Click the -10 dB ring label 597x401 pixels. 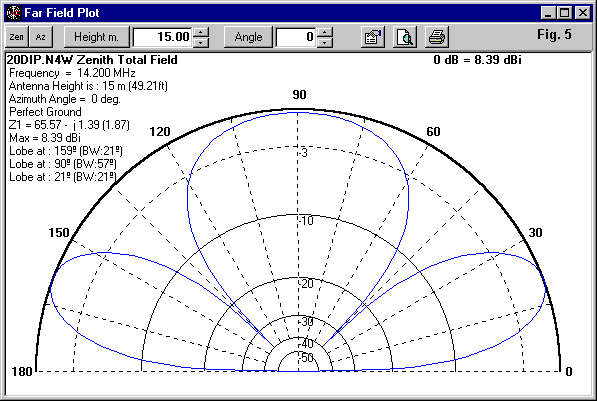tap(306, 220)
